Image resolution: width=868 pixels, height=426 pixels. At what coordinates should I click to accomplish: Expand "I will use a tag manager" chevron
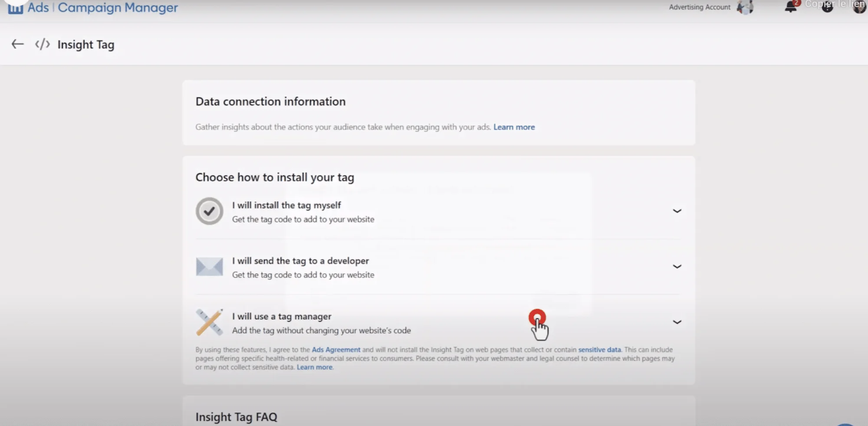pyautogui.click(x=677, y=322)
